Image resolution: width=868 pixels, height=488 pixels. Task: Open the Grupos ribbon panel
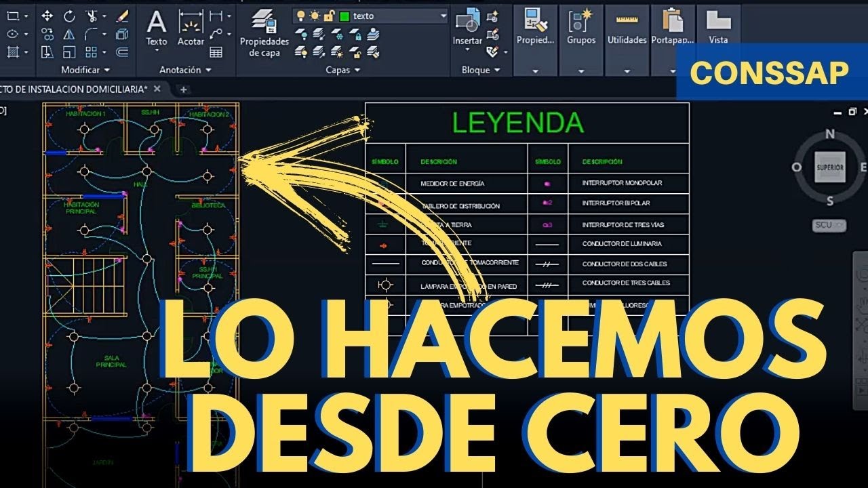click(x=581, y=39)
